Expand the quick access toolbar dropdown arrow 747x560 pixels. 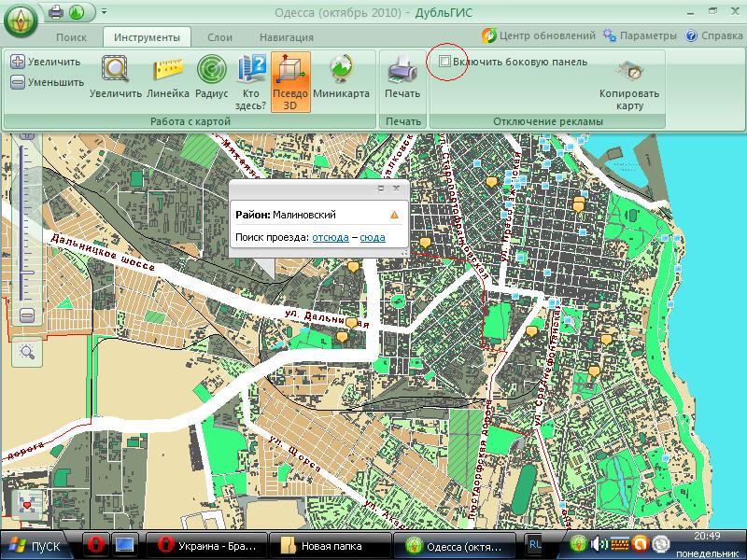coord(104,12)
